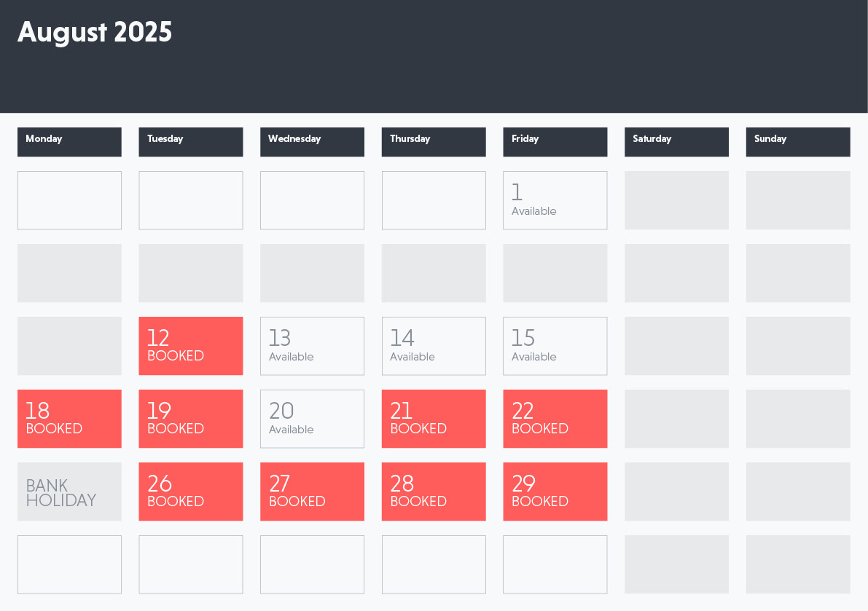Screen dimensions: 868x611
Task: Select booked Thursday 28 cell
Action: (x=434, y=492)
